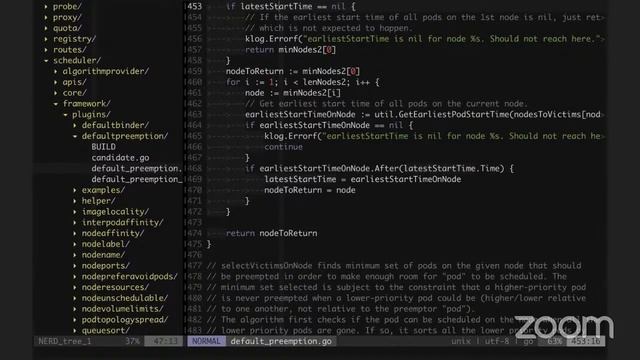640x360 pixels.
Task: Click the 453:16 cursor position indicator
Action: click(x=586, y=341)
